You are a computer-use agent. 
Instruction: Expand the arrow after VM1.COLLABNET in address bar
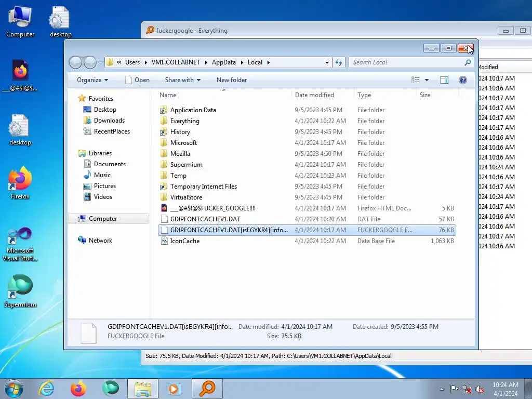[206, 62]
